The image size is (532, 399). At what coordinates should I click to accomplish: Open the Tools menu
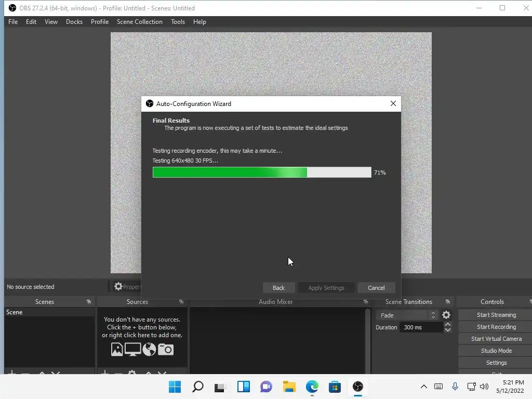(178, 22)
